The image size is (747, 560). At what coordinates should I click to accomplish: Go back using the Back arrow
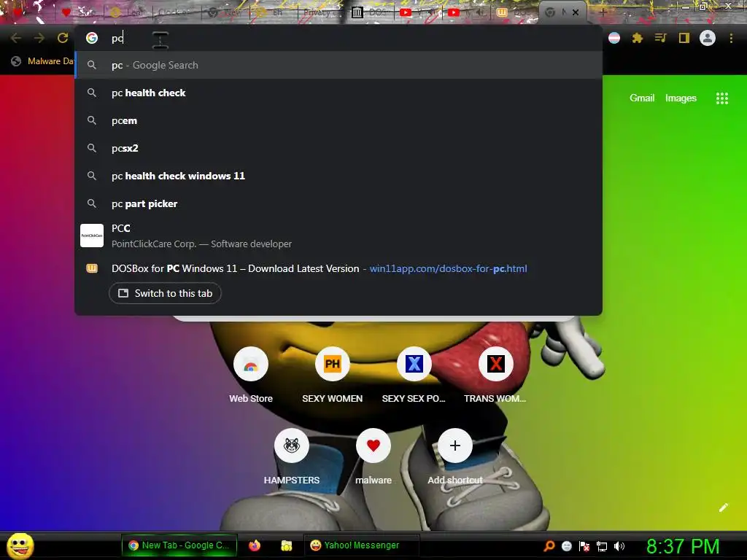(x=16, y=38)
